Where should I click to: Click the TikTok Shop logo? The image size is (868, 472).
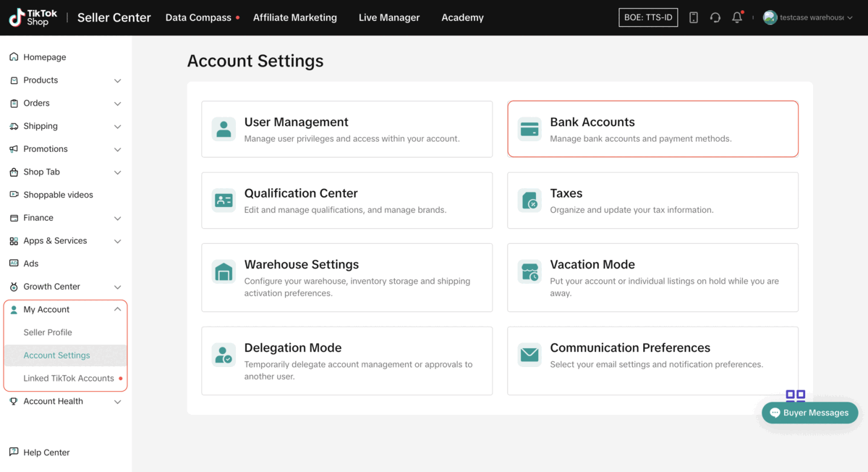[x=33, y=17]
